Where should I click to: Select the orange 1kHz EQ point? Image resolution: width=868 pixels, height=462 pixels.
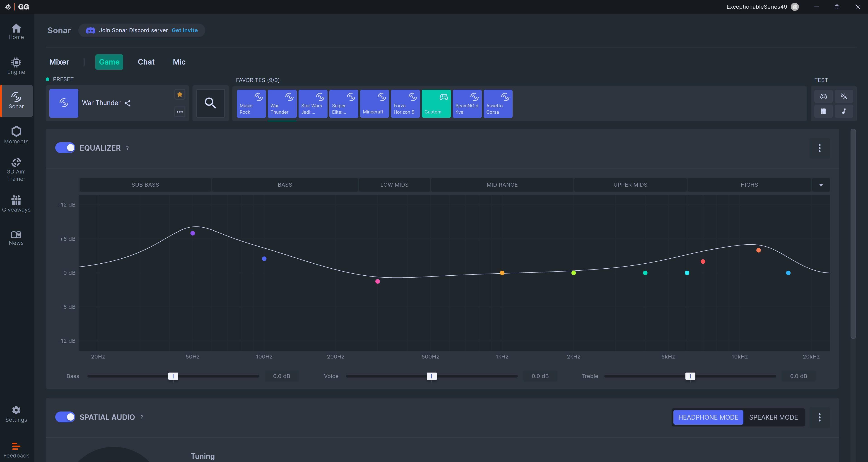pyautogui.click(x=502, y=273)
